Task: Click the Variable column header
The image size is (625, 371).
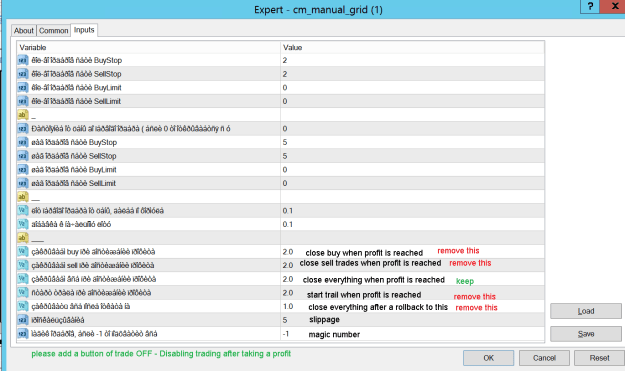Action: (148, 47)
